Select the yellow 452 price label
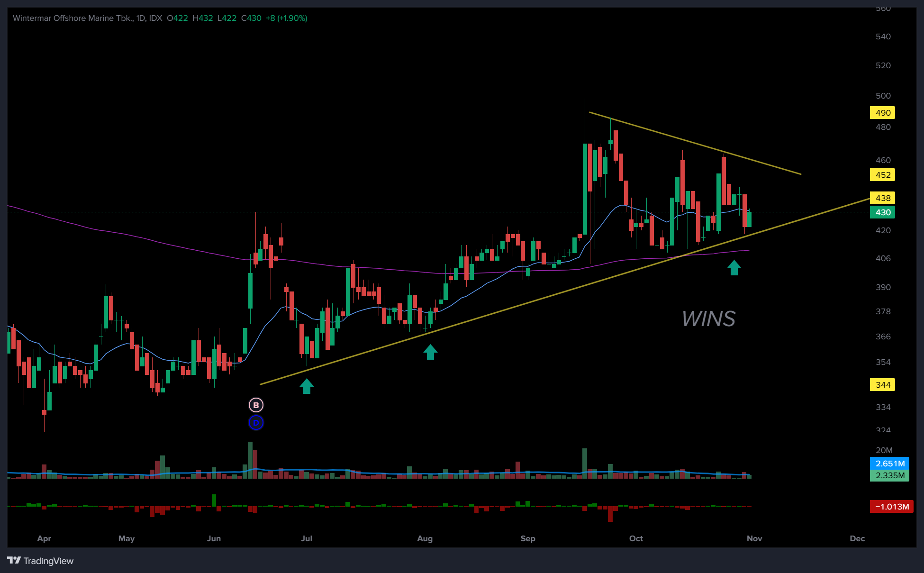The image size is (924, 573). click(x=882, y=175)
